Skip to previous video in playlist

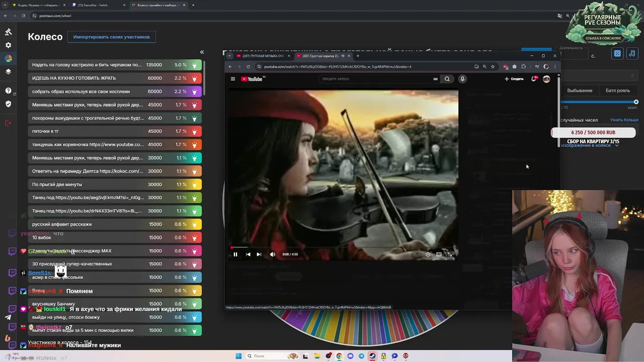[248, 254]
